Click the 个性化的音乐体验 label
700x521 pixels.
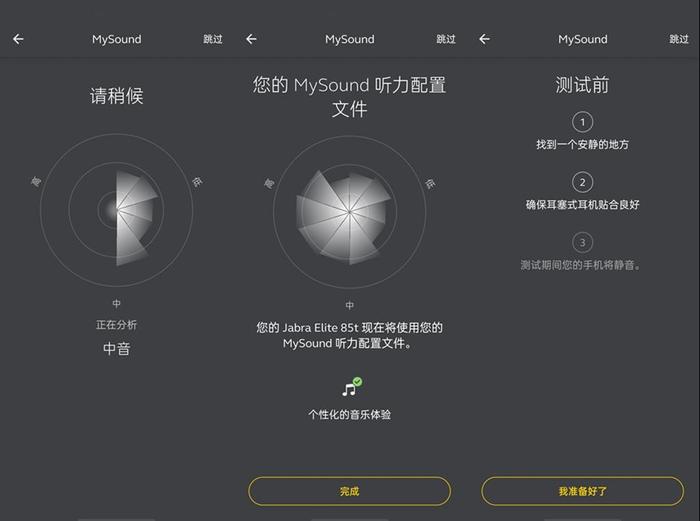pyautogui.click(x=350, y=415)
